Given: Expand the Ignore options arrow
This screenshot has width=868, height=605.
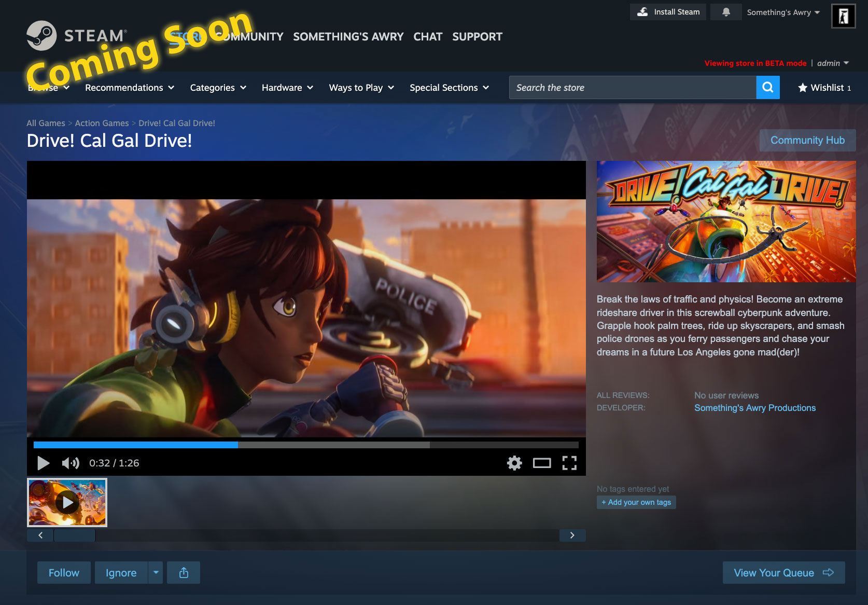Looking at the screenshot, I should 156,573.
